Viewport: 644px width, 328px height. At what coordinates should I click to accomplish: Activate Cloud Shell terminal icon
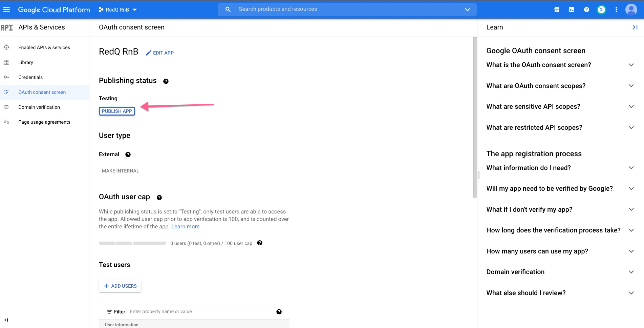coord(572,9)
